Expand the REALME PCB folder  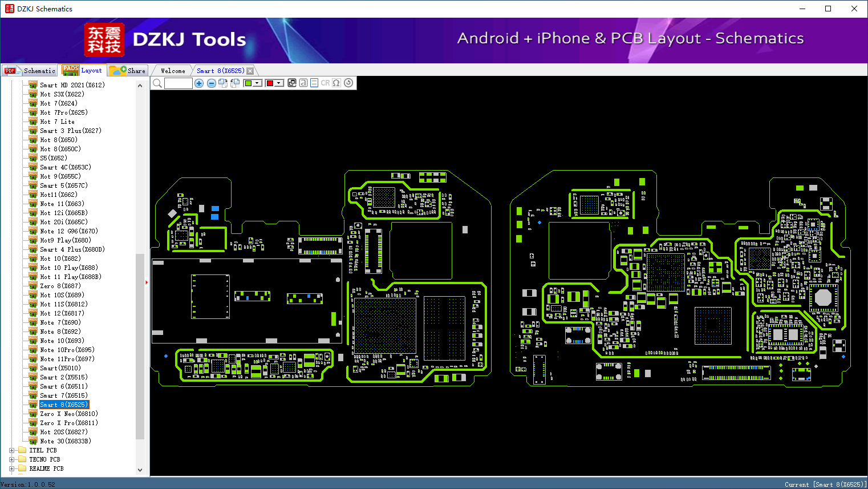click(x=12, y=468)
